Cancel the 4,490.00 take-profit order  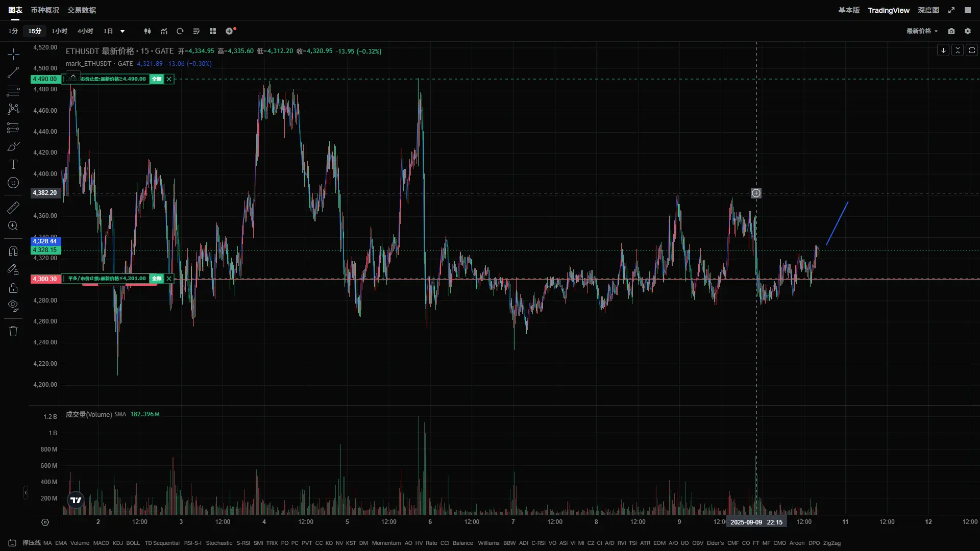click(169, 79)
